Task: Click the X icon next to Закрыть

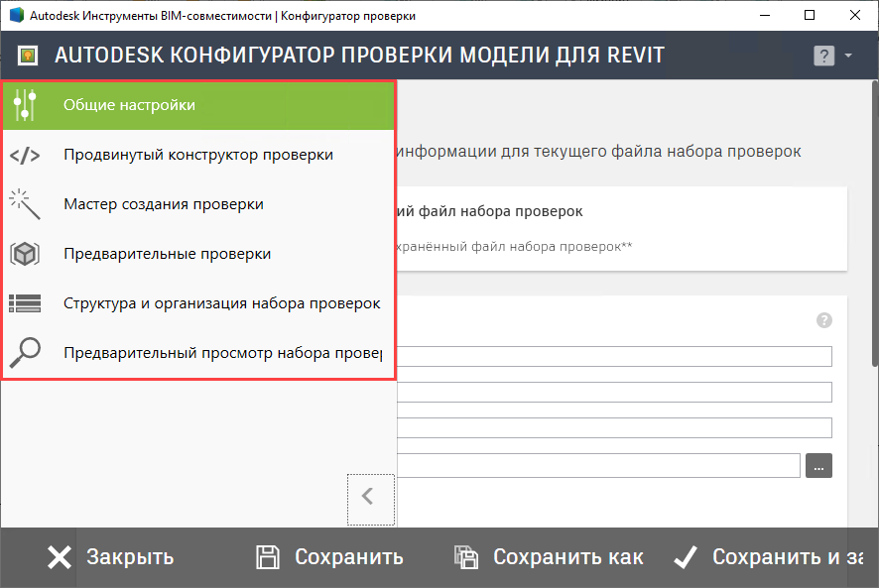Action: 58,556
